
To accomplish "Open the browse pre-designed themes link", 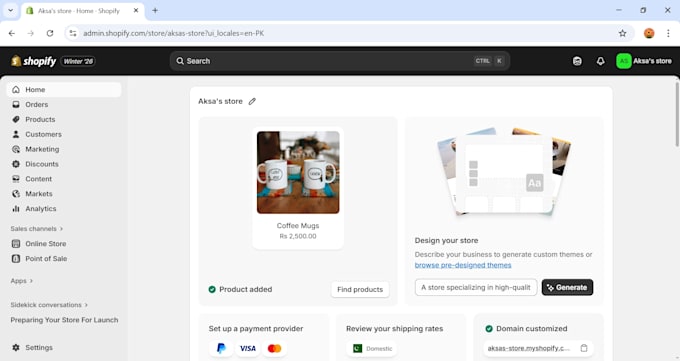I will pyautogui.click(x=463, y=265).
